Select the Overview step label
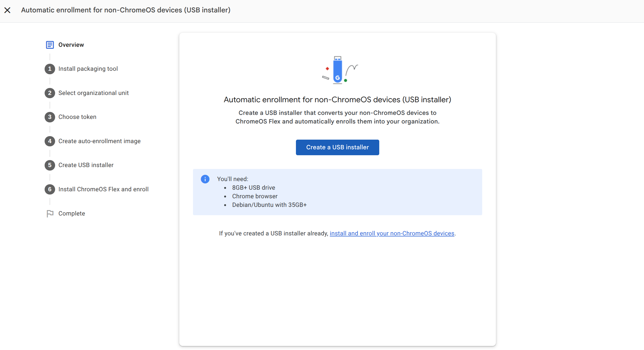The height and width of the screenshot is (350, 644). [71, 45]
